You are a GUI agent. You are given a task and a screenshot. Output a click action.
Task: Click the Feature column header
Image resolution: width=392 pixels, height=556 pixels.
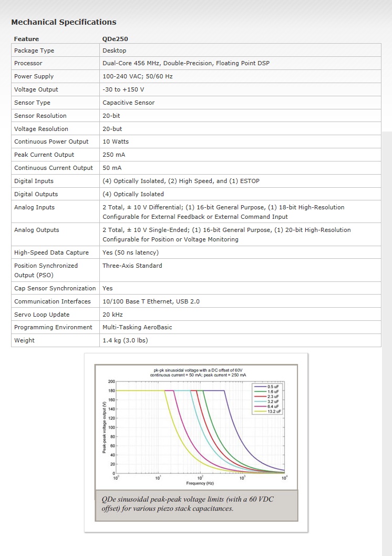(x=27, y=39)
